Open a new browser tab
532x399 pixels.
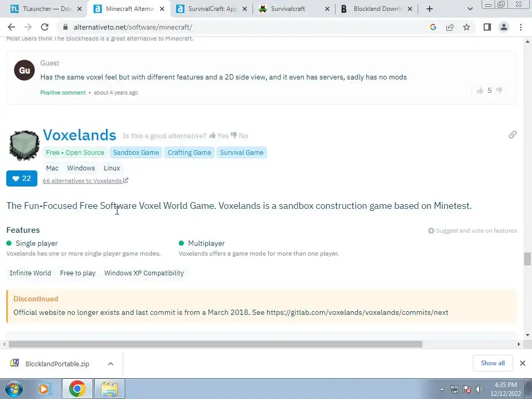[430, 9]
